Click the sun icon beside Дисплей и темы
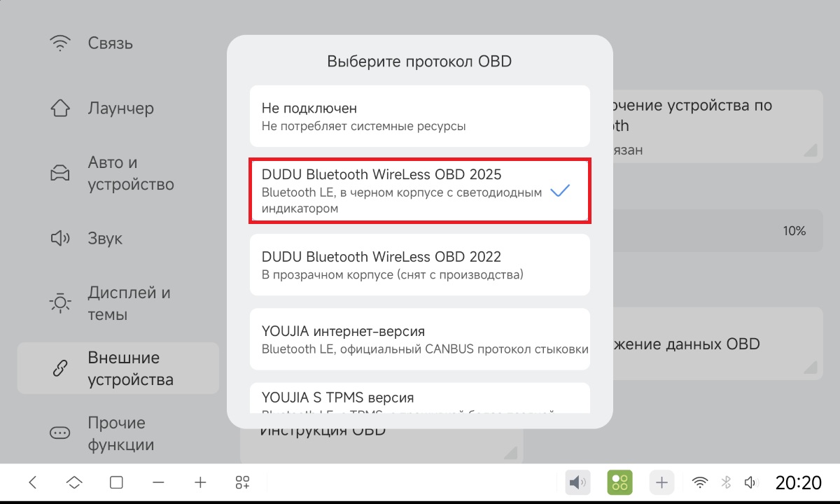The height and width of the screenshot is (504, 840). (60, 303)
